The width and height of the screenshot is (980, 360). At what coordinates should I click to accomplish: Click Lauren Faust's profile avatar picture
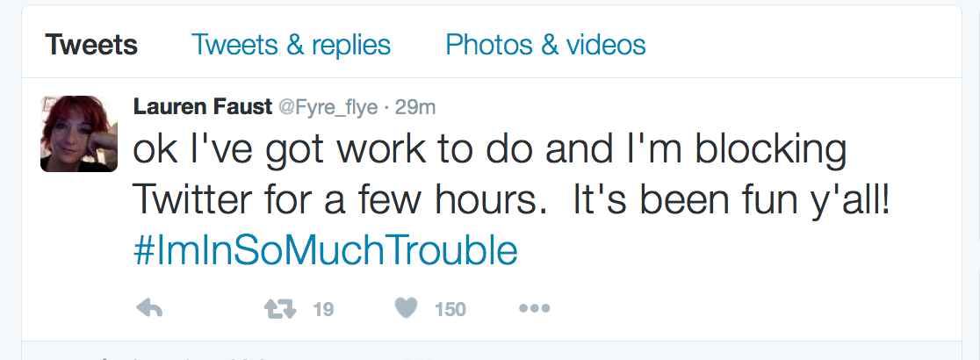coord(79,133)
